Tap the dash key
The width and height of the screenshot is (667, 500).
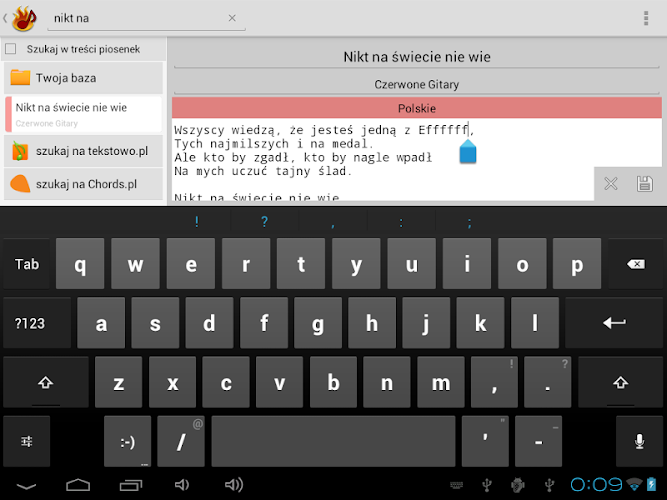(539, 441)
